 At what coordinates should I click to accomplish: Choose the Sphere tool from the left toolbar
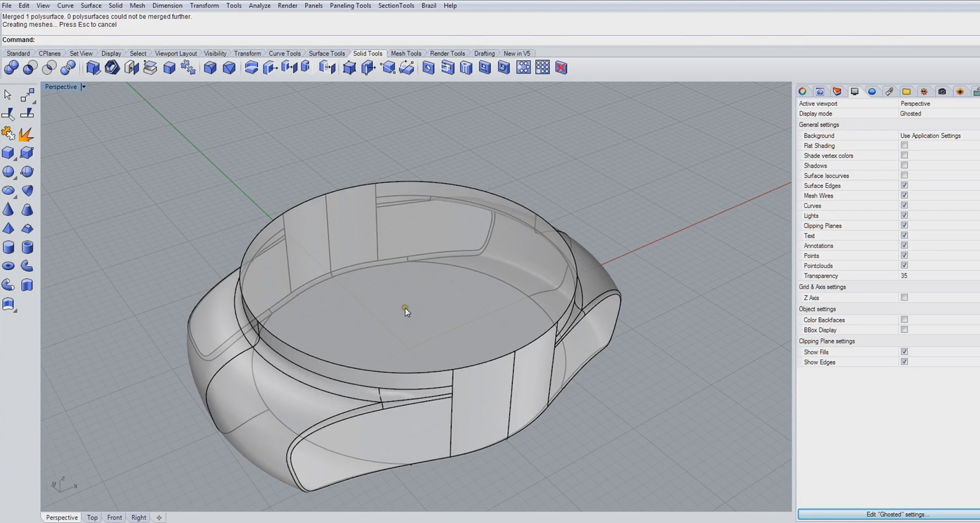[8, 172]
